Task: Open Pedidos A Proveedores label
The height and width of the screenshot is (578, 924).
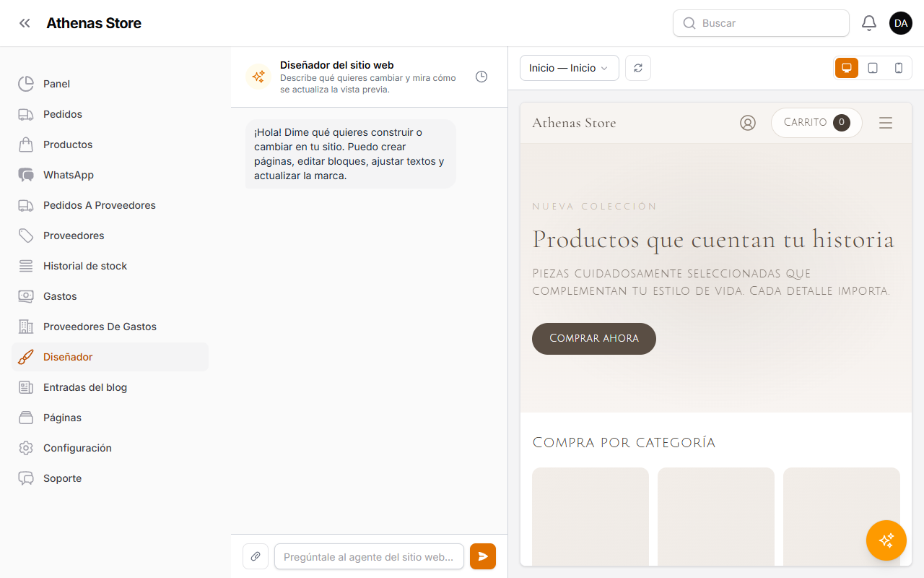Action: 100,205
